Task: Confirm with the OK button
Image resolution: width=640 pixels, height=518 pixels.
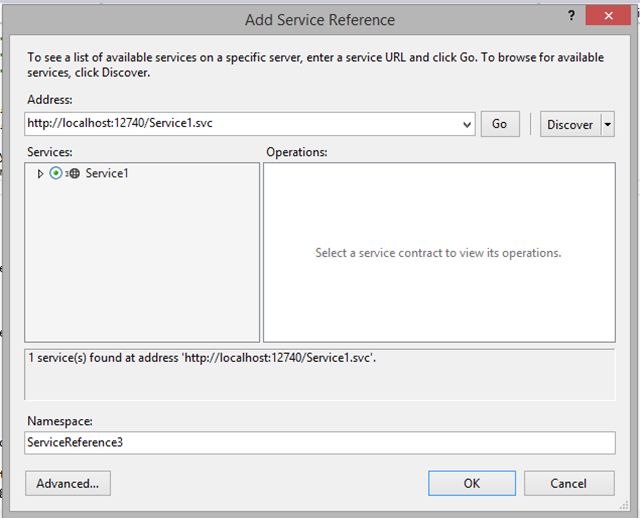Action: point(472,483)
